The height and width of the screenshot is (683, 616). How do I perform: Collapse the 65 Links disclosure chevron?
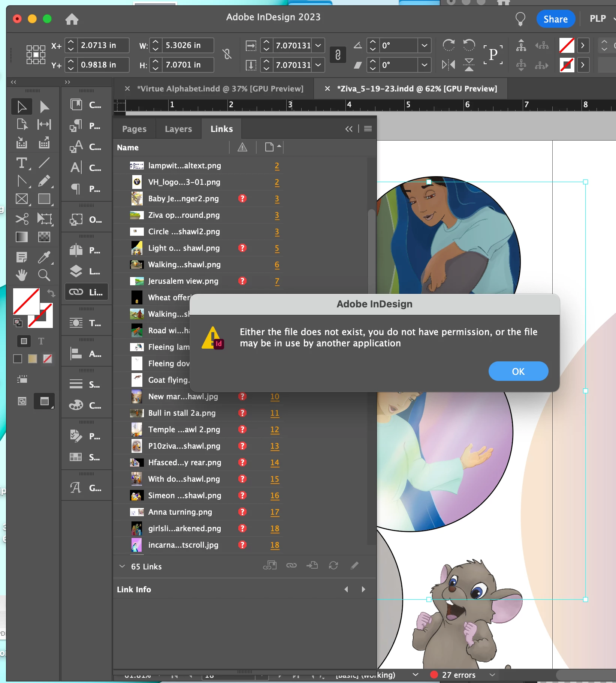[122, 566]
